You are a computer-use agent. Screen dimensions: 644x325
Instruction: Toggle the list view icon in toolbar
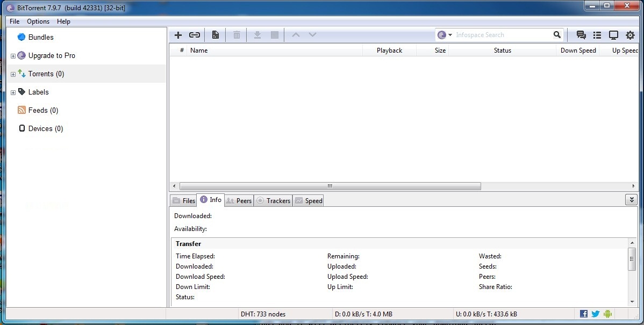pos(597,35)
